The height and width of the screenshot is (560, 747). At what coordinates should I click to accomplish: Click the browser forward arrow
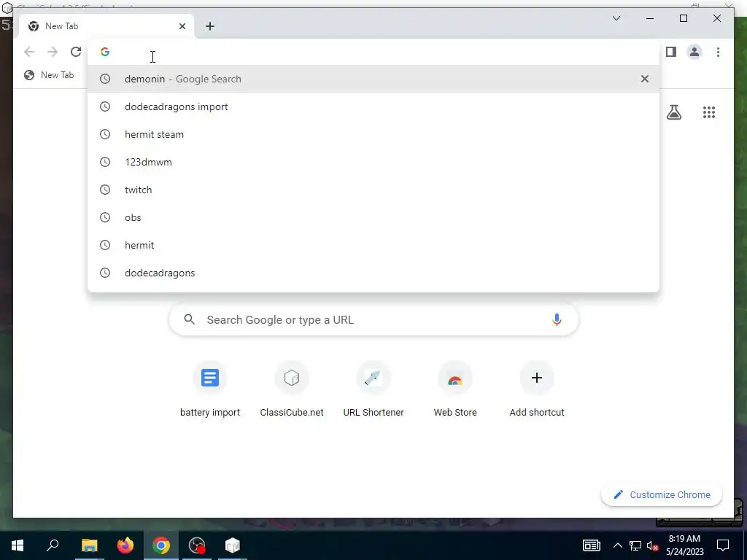coord(53,52)
